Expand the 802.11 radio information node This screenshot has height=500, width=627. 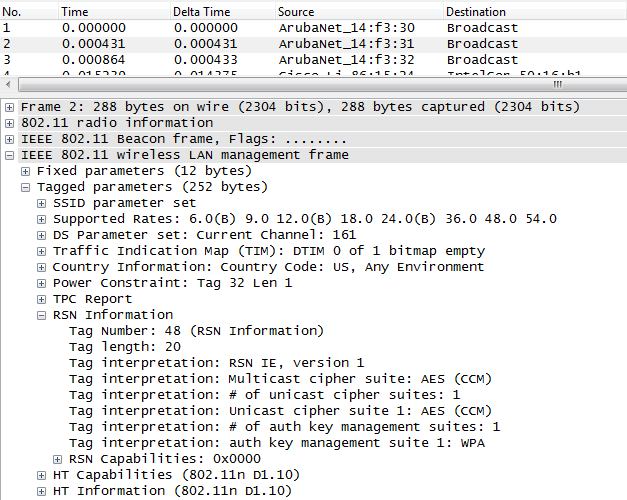tap(10, 123)
